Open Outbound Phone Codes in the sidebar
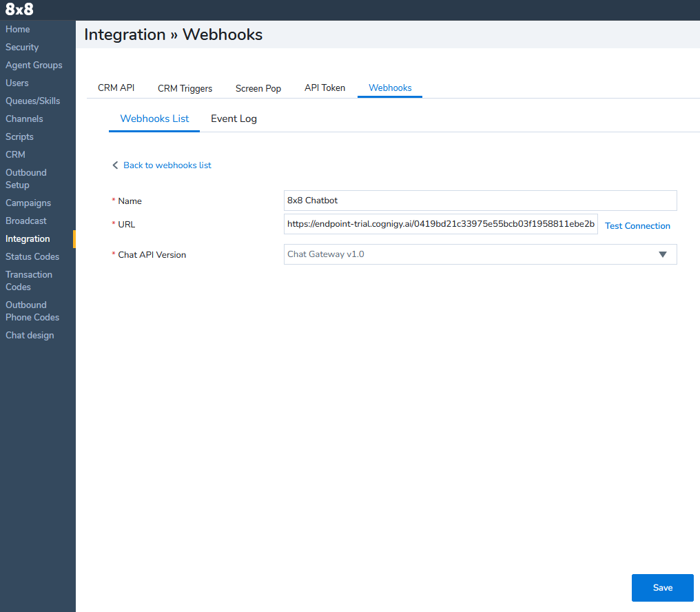This screenshot has height=612, width=700. (x=32, y=311)
